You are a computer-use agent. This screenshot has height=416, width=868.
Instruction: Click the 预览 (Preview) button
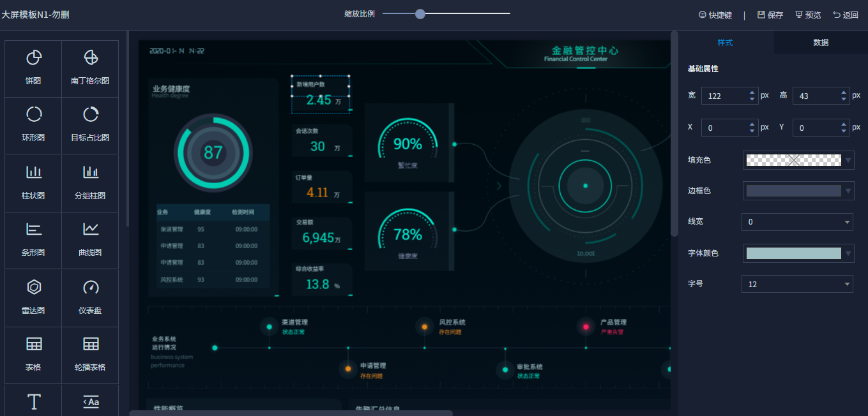[x=808, y=15]
